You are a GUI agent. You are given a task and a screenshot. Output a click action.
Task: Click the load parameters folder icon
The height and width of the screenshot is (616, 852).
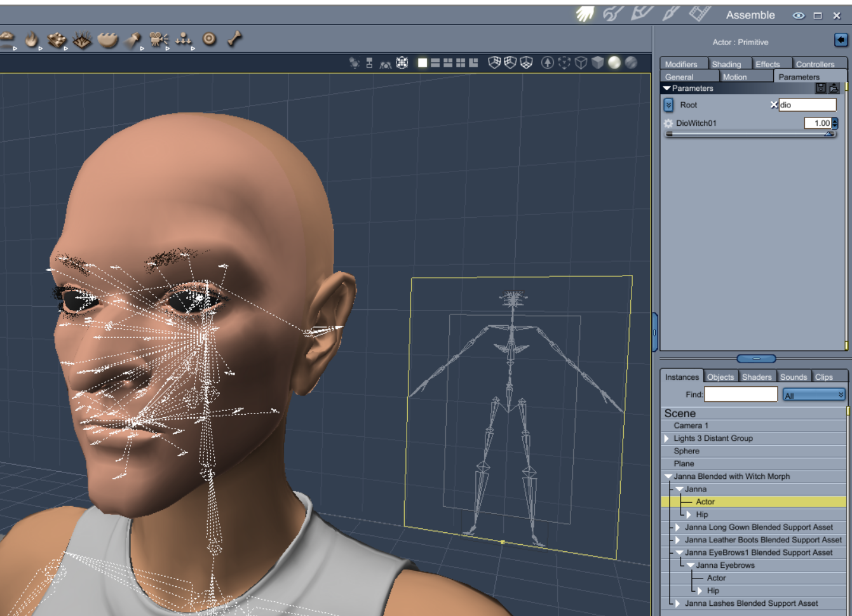[x=834, y=88]
